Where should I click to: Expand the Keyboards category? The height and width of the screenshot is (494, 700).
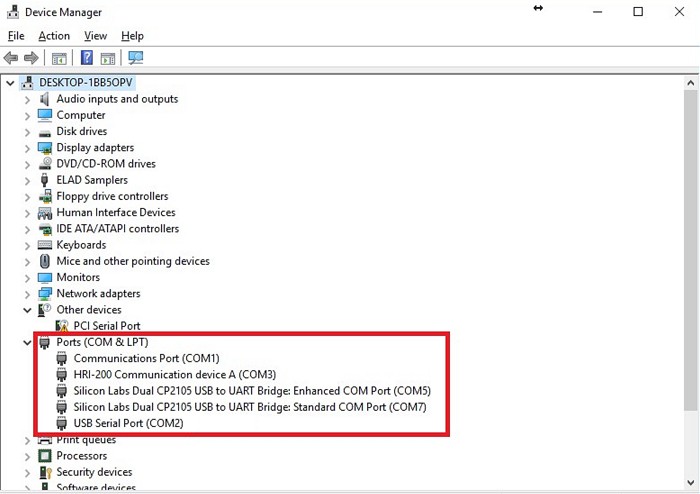[28, 245]
